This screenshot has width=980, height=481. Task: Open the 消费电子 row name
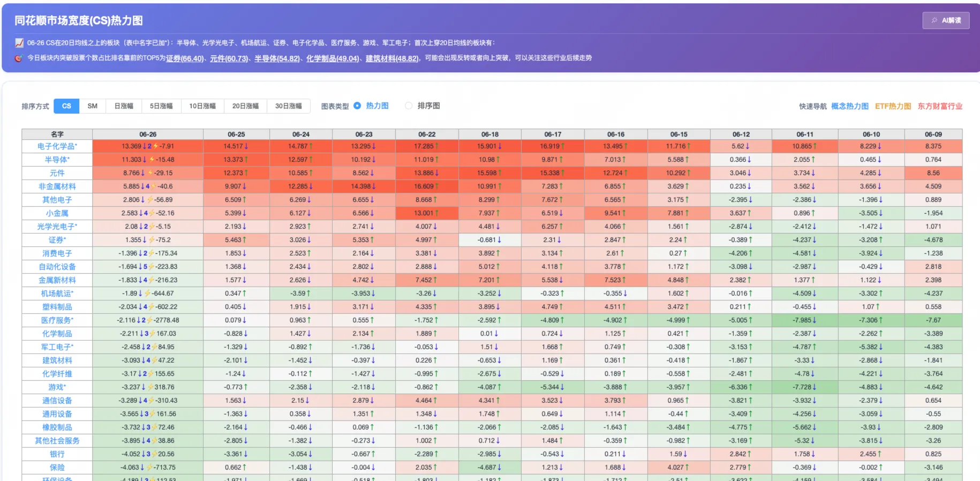[x=57, y=253]
